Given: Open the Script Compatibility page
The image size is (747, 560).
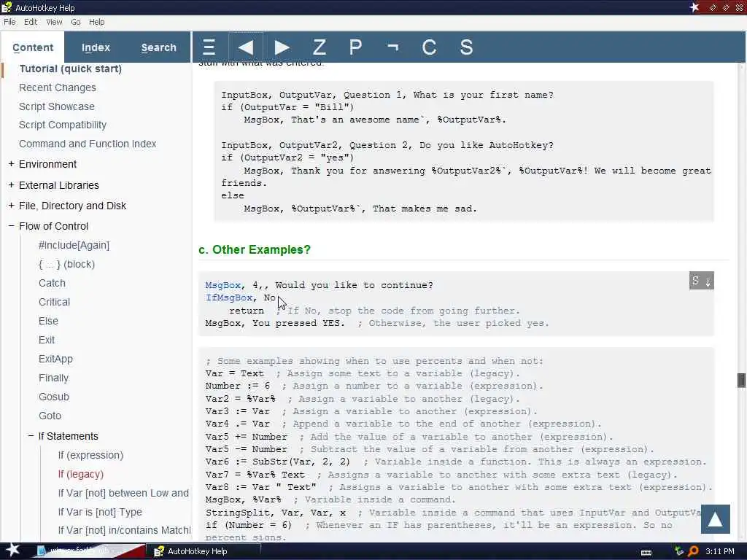Looking at the screenshot, I should pos(63,125).
